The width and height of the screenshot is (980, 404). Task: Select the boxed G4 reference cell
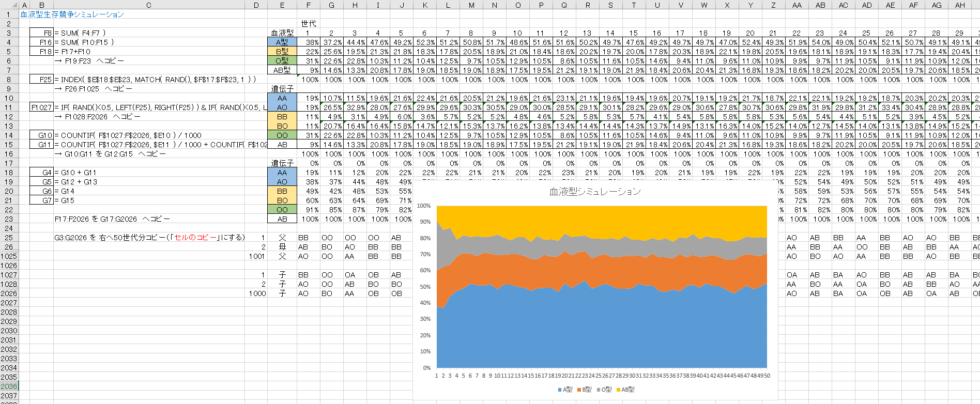pyautogui.click(x=41, y=173)
